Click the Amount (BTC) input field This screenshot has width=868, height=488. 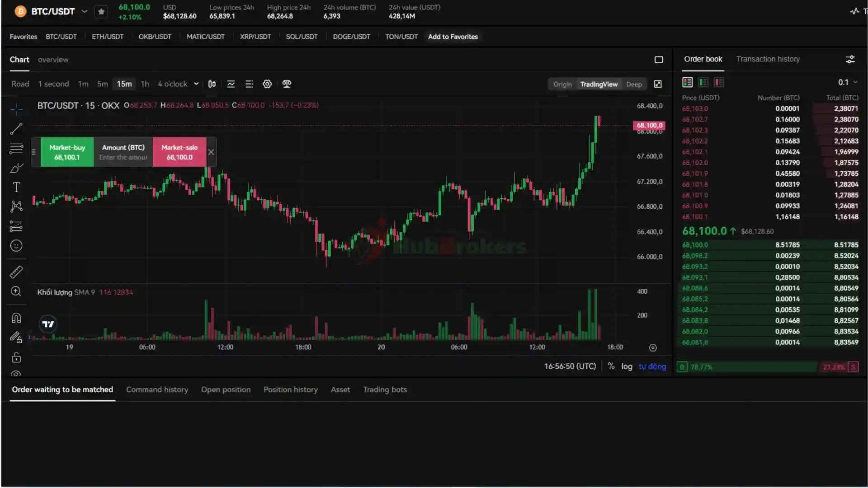click(x=123, y=157)
